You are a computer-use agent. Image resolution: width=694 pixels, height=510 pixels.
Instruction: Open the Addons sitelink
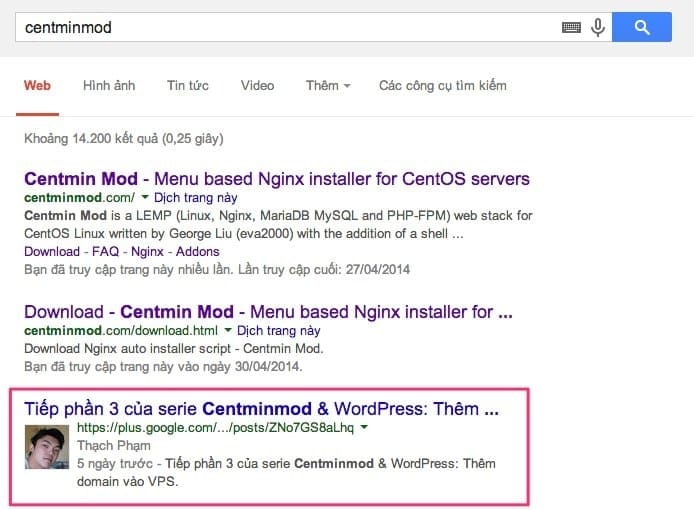[x=197, y=251]
